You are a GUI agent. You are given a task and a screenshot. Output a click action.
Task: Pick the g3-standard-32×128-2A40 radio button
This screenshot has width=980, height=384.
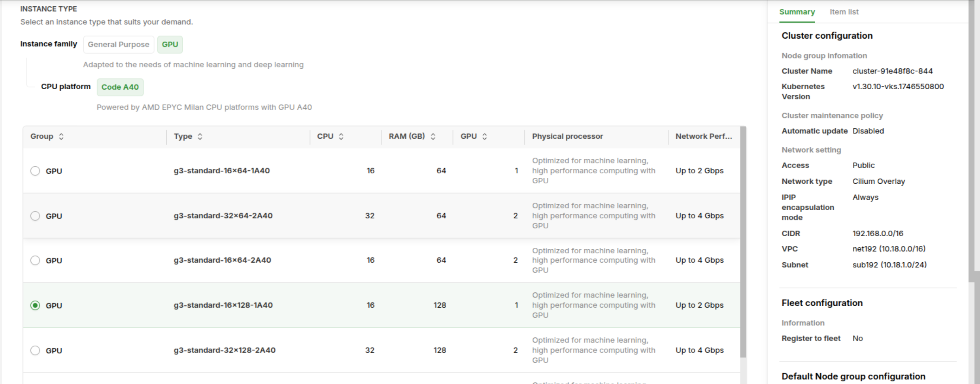[x=35, y=350]
